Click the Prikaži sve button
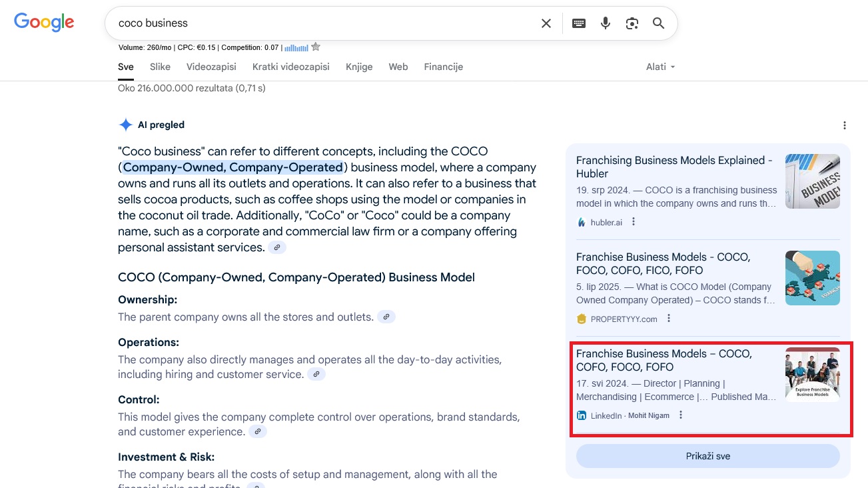Viewport: 868px width, 488px height. pos(708,456)
